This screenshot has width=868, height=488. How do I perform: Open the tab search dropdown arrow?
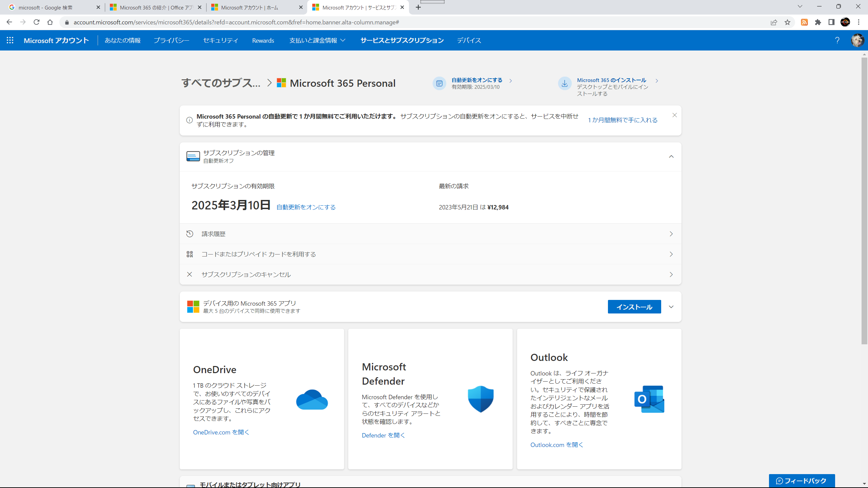pos(800,7)
